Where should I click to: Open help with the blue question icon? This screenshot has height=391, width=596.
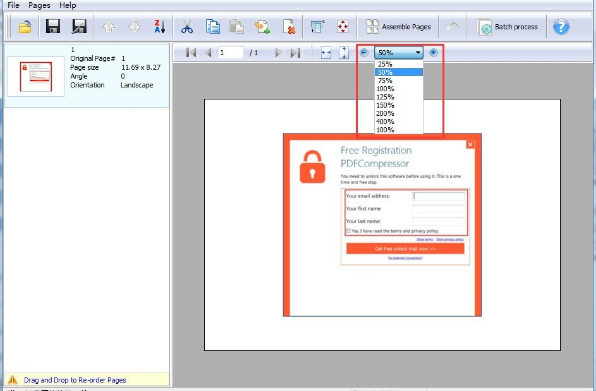coord(561,27)
